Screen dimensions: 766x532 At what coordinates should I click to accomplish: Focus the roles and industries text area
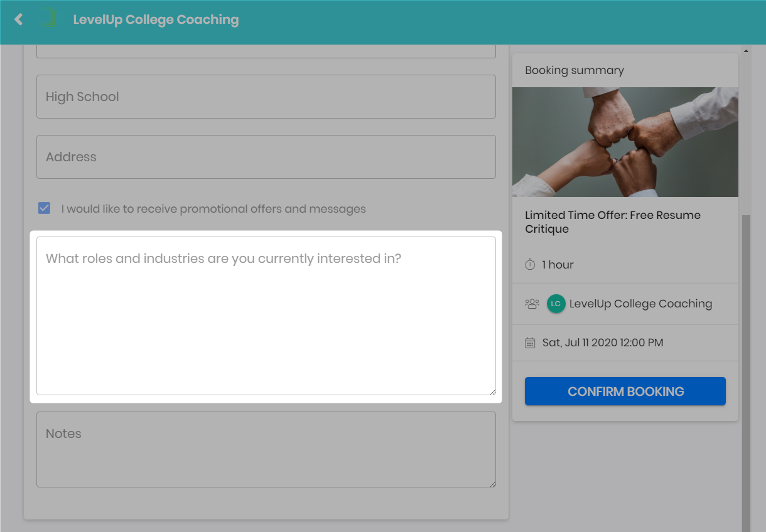point(266,316)
